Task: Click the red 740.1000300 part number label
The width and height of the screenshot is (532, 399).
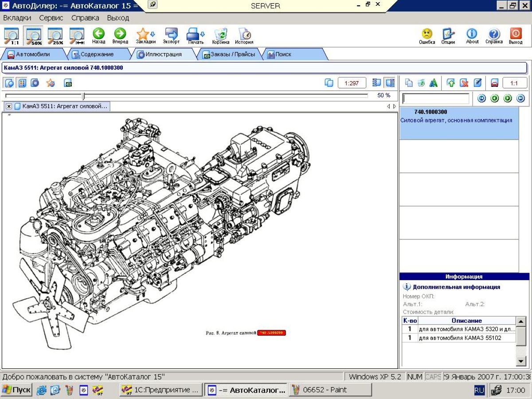Action: [x=271, y=332]
